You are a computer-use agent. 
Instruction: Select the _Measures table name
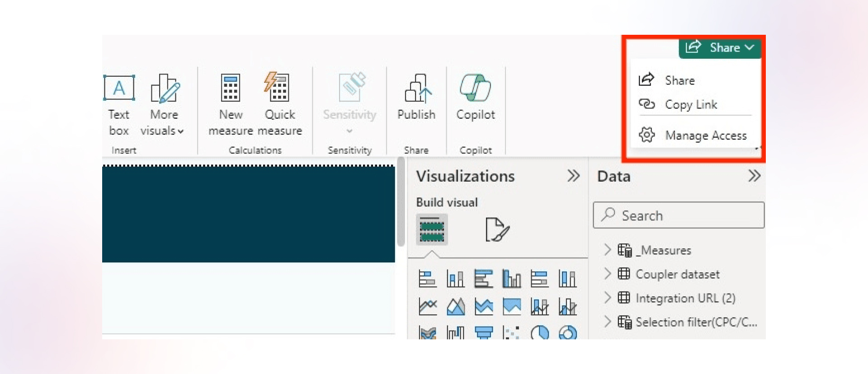[x=664, y=250]
